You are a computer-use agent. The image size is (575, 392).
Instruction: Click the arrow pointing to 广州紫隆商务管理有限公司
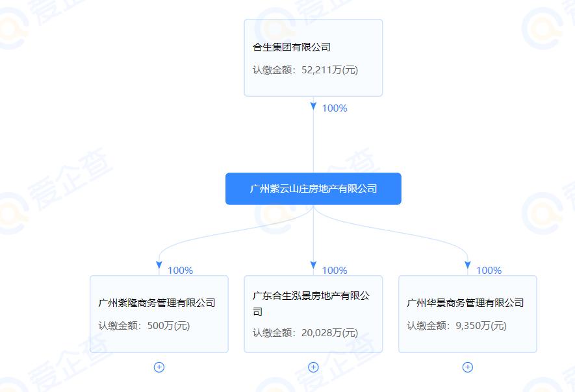click(159, 265)
